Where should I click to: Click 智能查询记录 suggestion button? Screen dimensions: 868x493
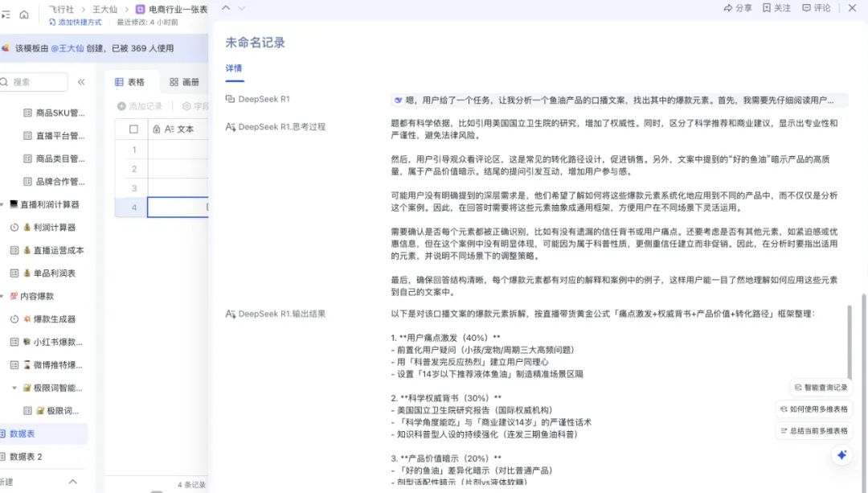click(x=821, y=388)
